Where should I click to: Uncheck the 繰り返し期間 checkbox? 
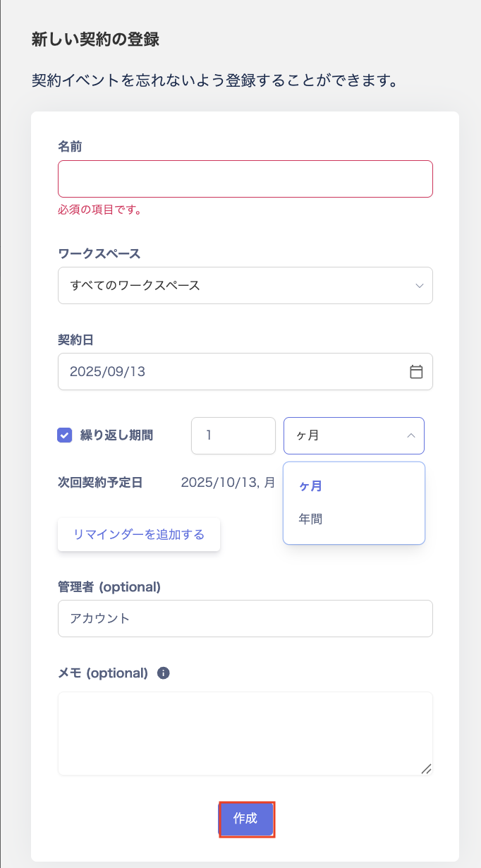[x=64, y=435]
